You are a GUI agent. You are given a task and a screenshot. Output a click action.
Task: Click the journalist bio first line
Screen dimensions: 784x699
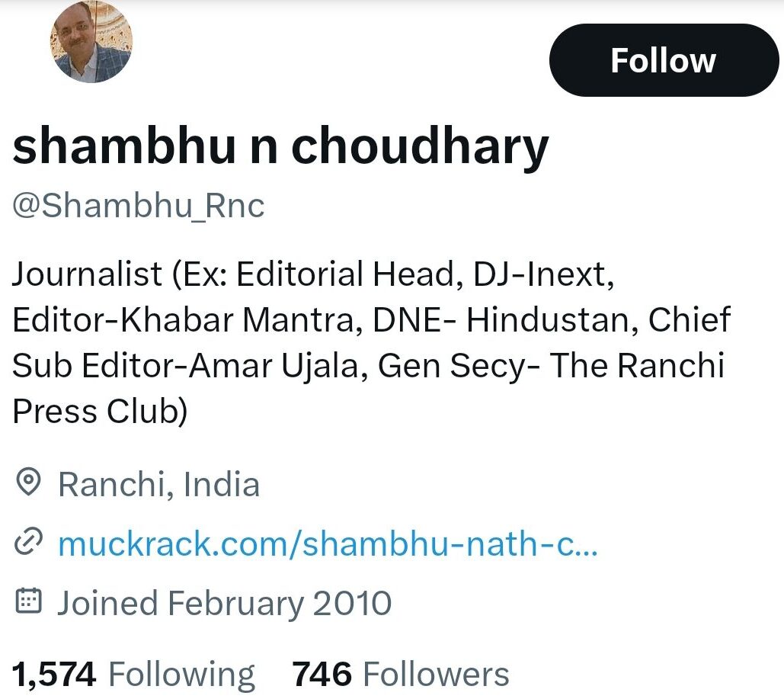pyautogui.click(x=313, y=274)
